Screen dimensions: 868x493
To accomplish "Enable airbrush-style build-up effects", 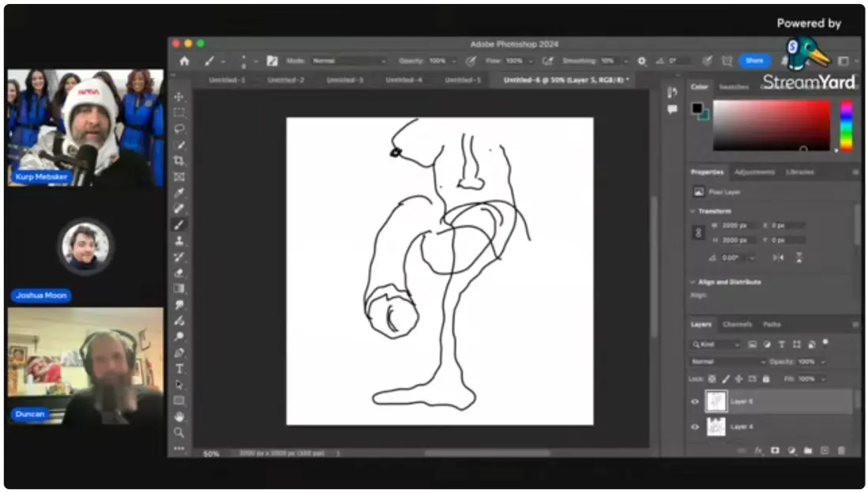I will (547, 61).
